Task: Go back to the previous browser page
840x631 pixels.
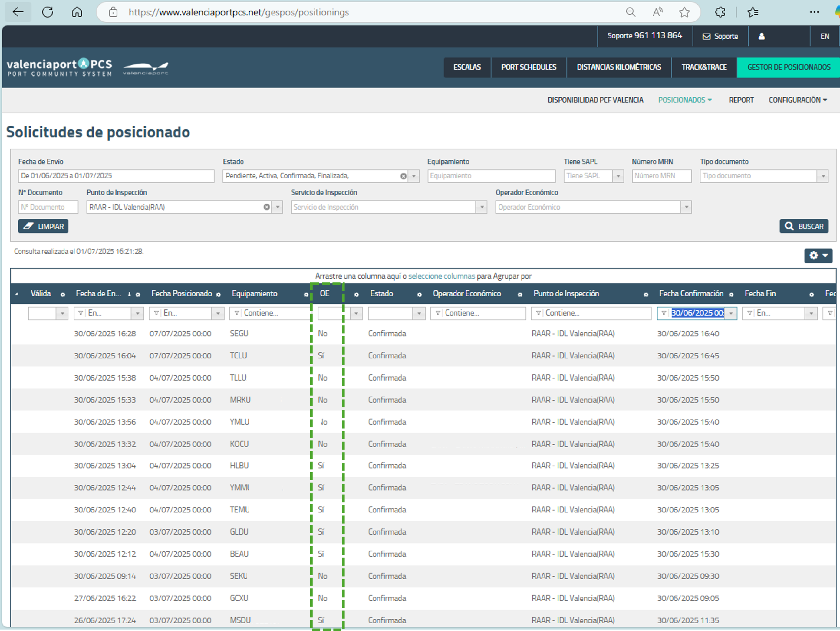Action: [18, 12]
